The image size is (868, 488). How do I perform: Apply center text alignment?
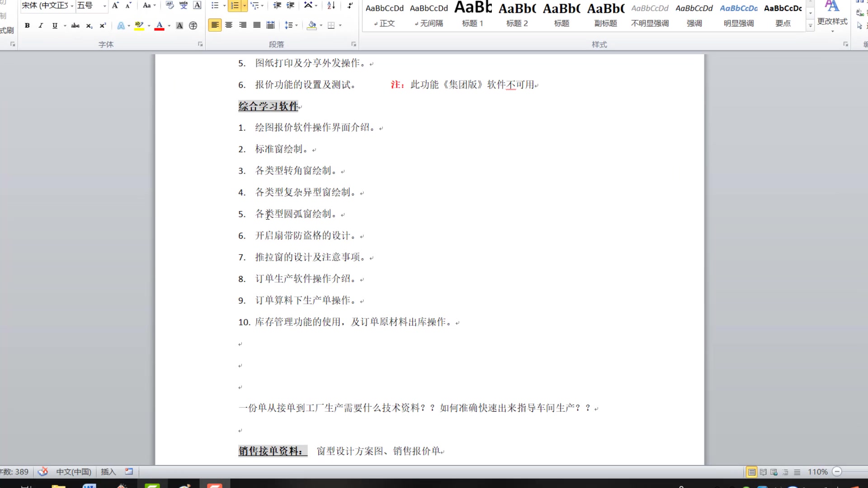(229, 25)
